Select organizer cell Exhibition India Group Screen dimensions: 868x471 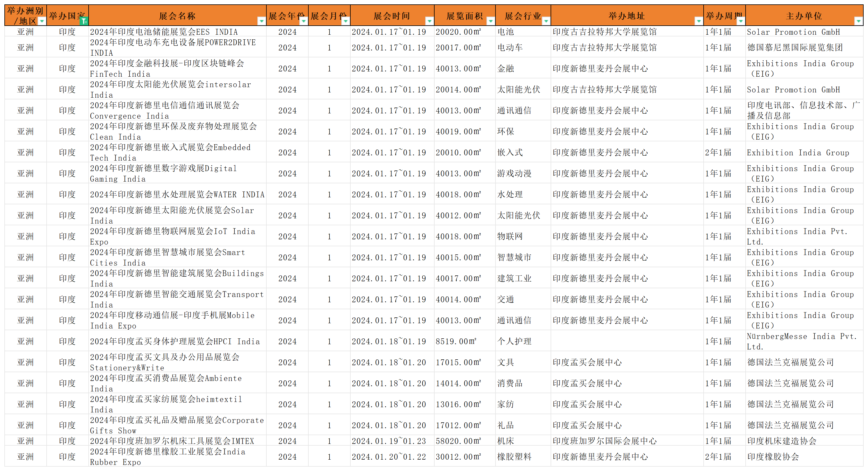click(x=804, y=152)
